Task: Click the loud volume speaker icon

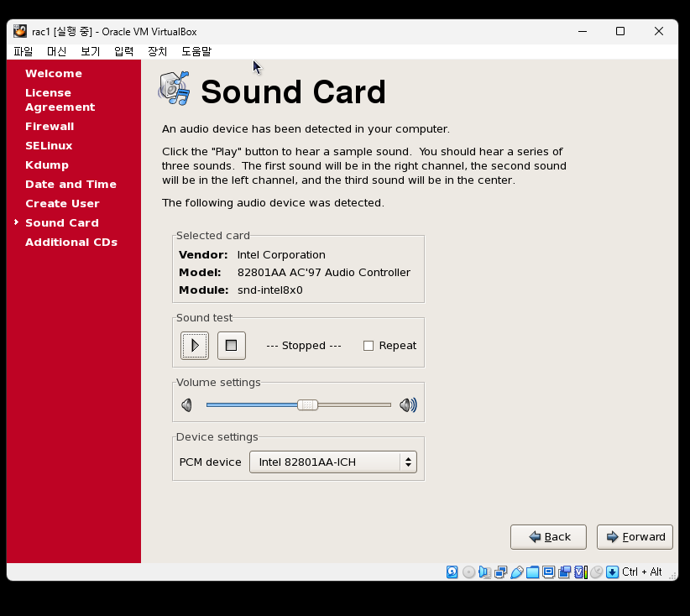Action: coord(408,405)
